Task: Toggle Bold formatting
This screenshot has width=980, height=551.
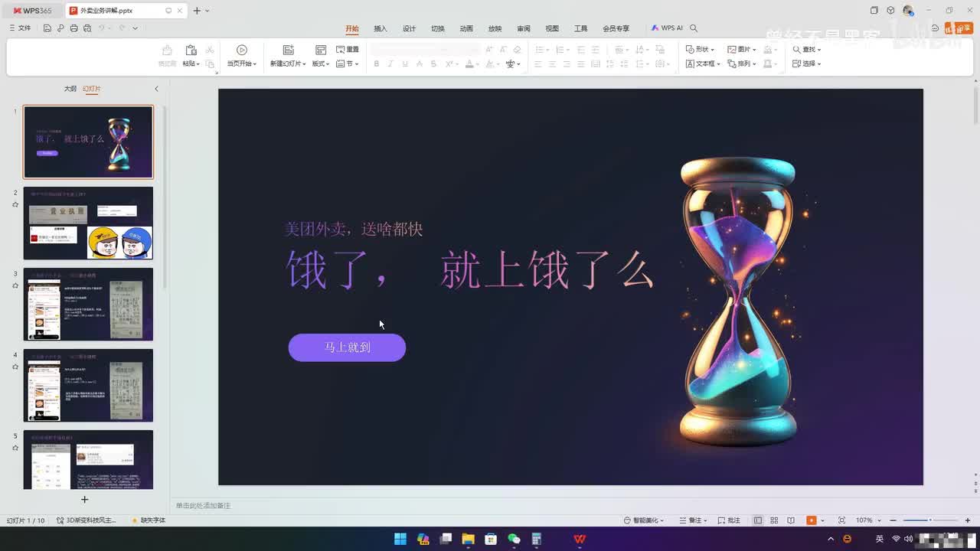Action: pyautogui.click(x=376, y=64)
